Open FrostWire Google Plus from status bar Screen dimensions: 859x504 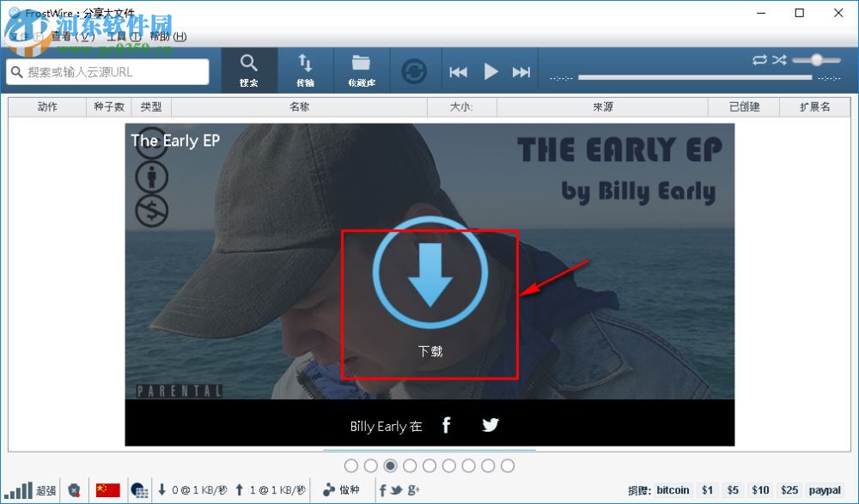click(x=413, y=490)
